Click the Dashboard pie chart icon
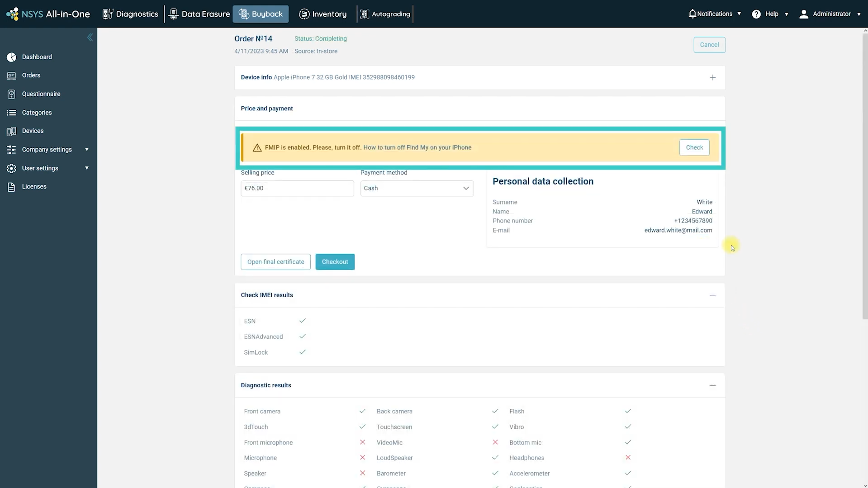This screenshot has width=868, height=488. [11, 57]
